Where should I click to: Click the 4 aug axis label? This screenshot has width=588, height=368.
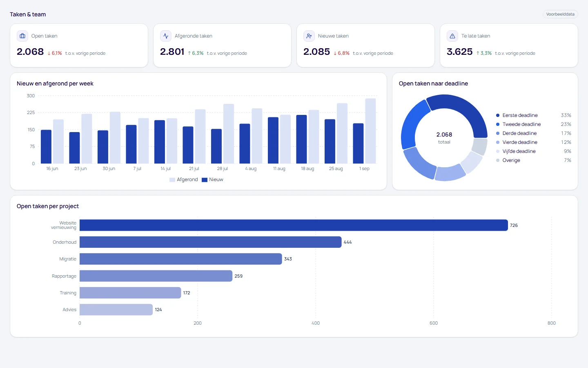tap(251, 168)
